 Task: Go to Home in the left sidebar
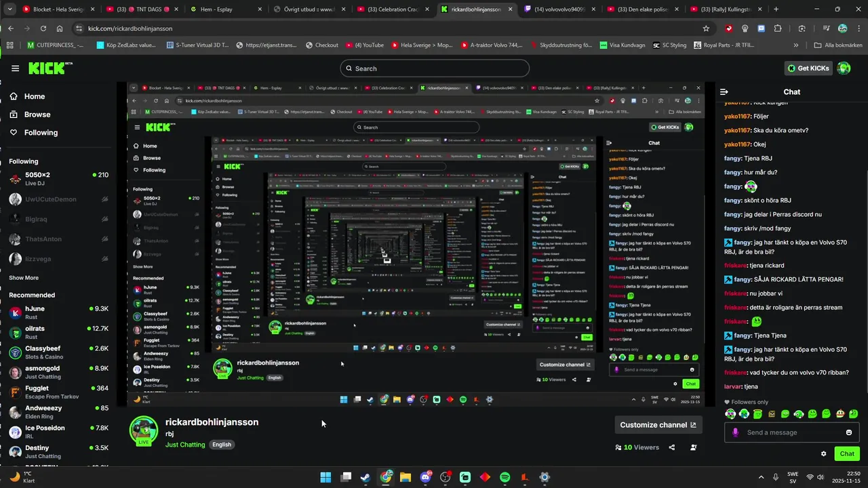pos(27,96)
